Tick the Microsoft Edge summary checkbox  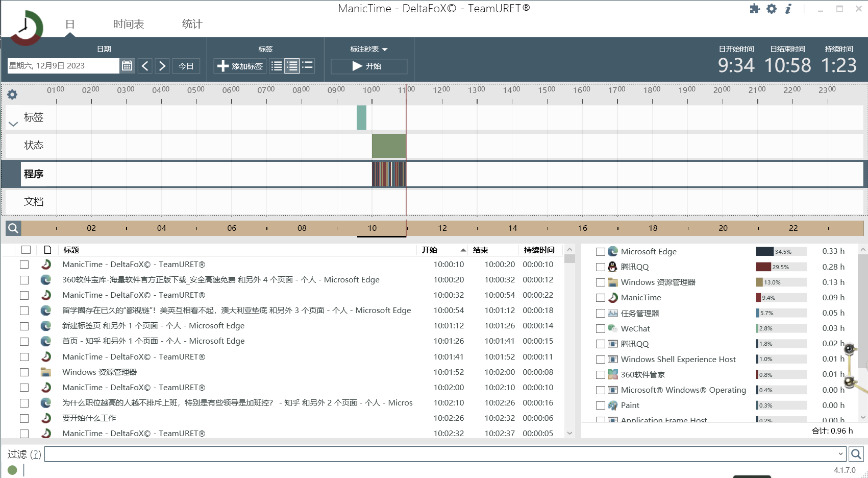coord(601,252)
